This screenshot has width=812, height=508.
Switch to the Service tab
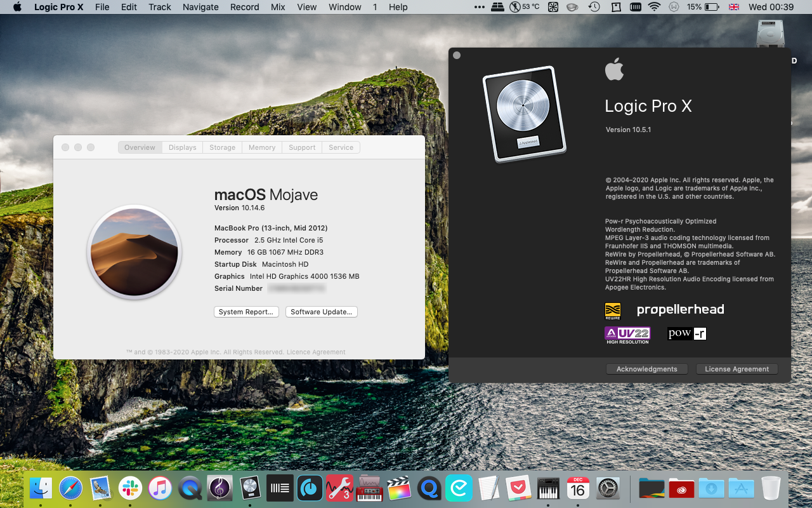(341, 147)
